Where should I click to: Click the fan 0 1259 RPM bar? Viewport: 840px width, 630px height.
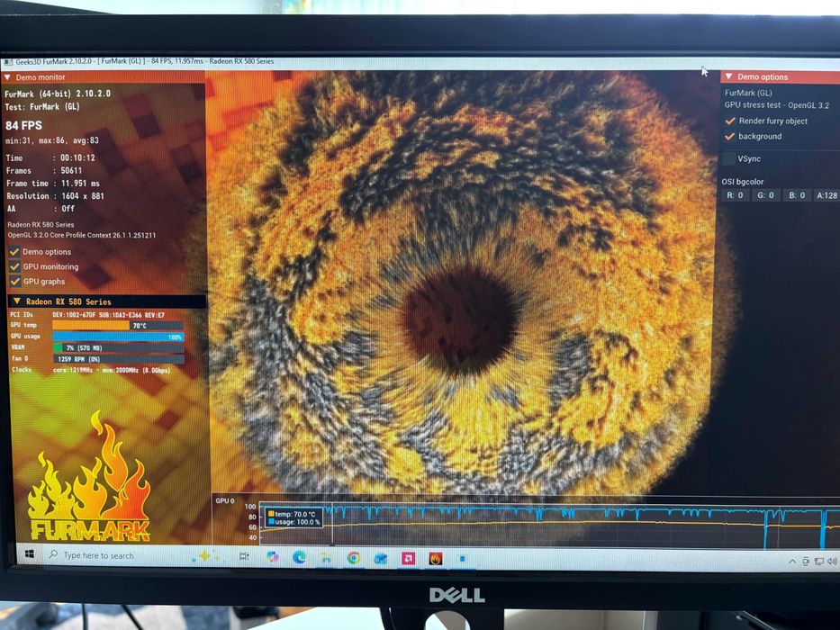[119, 359]
